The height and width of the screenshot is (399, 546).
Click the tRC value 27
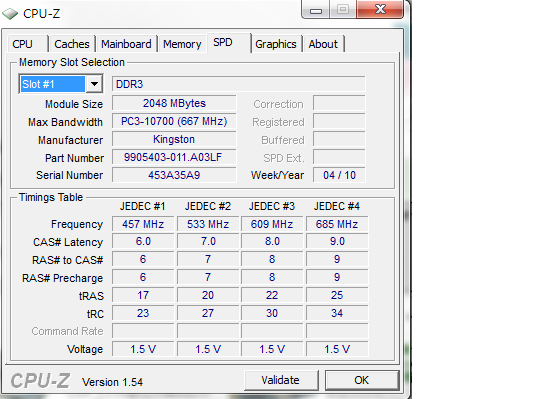pyautogui.click(x=208, y=313)
